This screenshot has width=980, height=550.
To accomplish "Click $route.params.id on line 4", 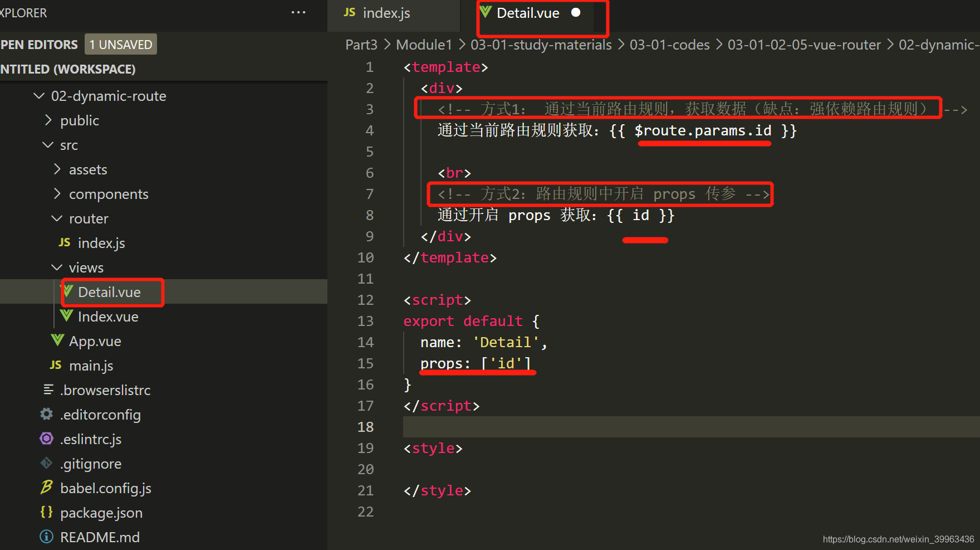I will point(703,131).
